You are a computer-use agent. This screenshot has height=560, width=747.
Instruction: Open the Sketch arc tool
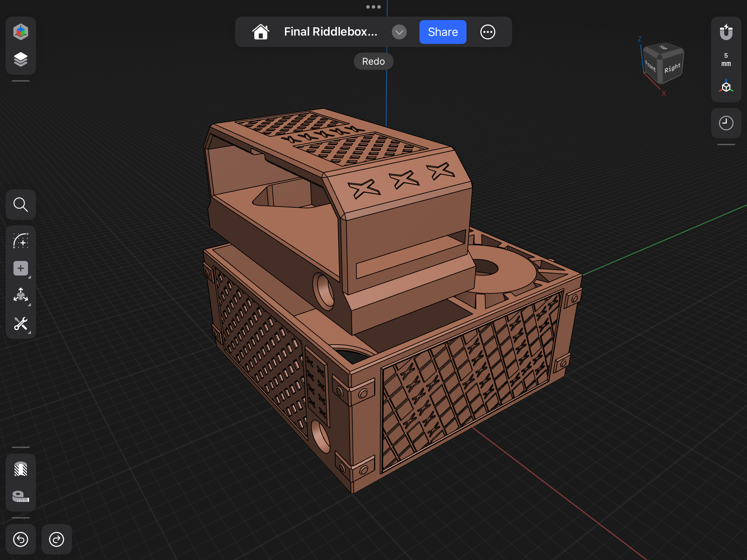(21, 241)
